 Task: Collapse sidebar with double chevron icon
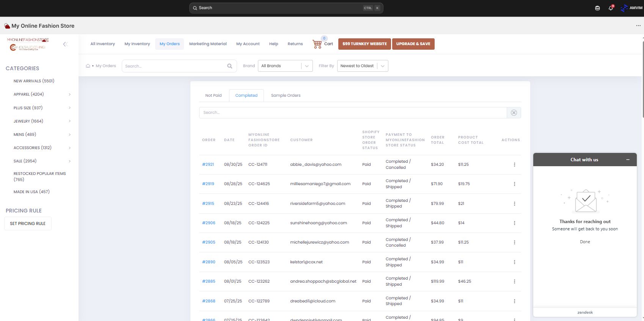pos(65,44)
